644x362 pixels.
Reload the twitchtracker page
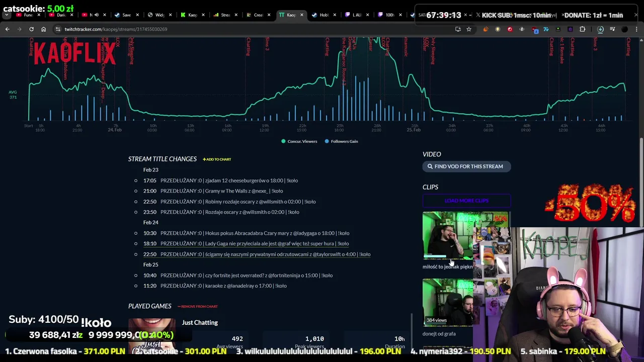(x=31, y=29)
